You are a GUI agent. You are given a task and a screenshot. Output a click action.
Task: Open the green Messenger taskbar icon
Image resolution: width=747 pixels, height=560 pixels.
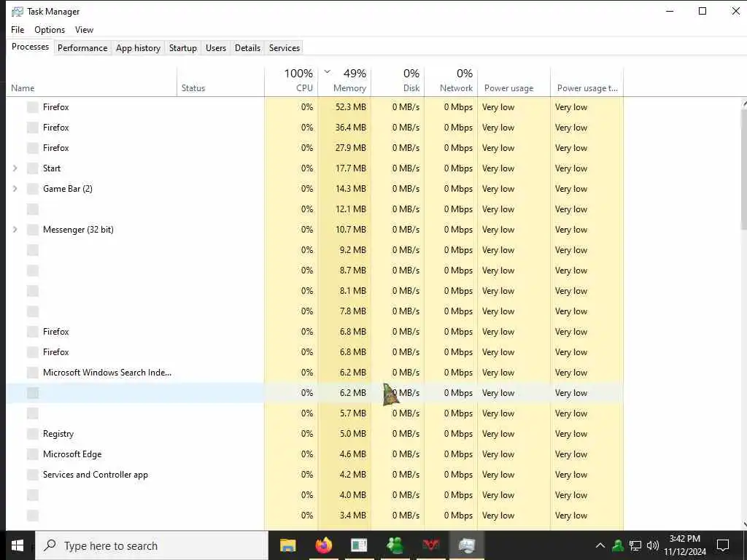coord(395,545)
